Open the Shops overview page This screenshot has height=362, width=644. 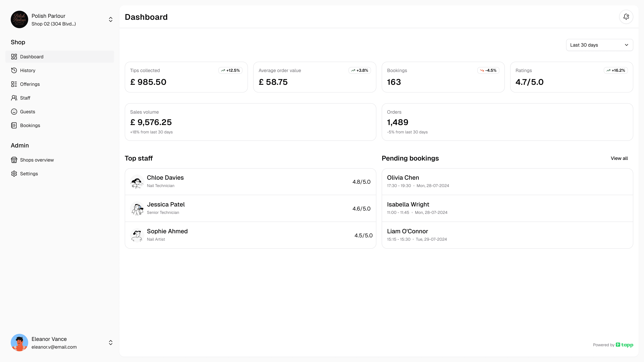point(37,160)
